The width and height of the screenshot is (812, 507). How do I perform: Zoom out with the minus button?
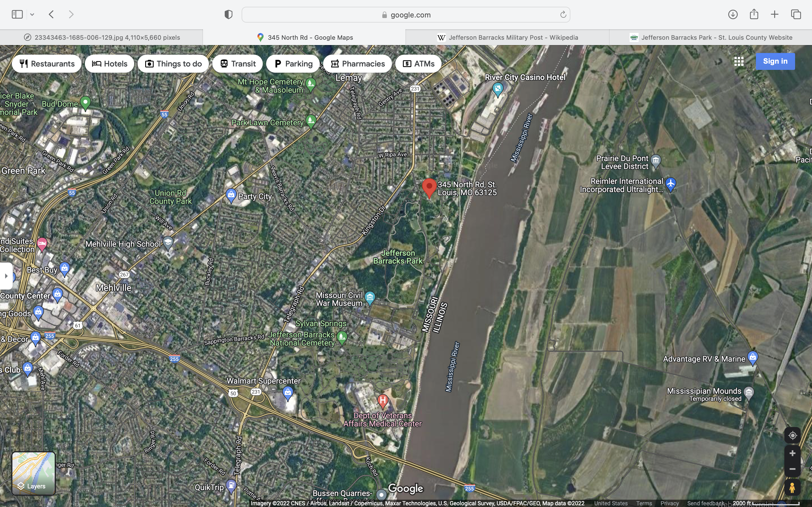pyautogui.click(x=792, y=469)
